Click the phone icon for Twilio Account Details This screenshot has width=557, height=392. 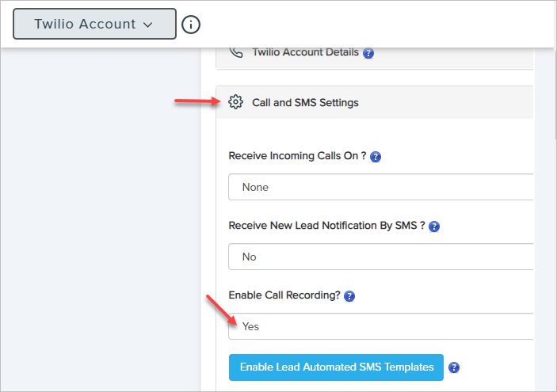[235, 52]
